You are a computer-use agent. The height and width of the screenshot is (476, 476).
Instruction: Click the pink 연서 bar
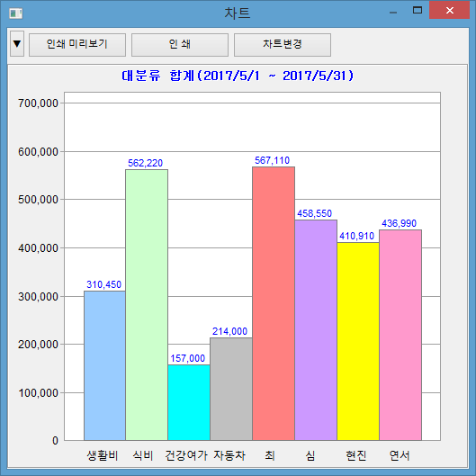click(400, 335)
